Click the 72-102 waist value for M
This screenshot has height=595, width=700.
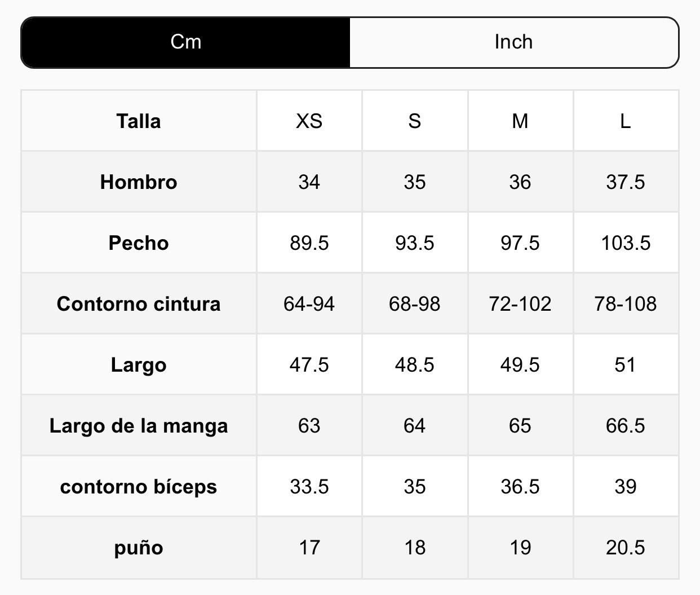(x=520, y=304)
